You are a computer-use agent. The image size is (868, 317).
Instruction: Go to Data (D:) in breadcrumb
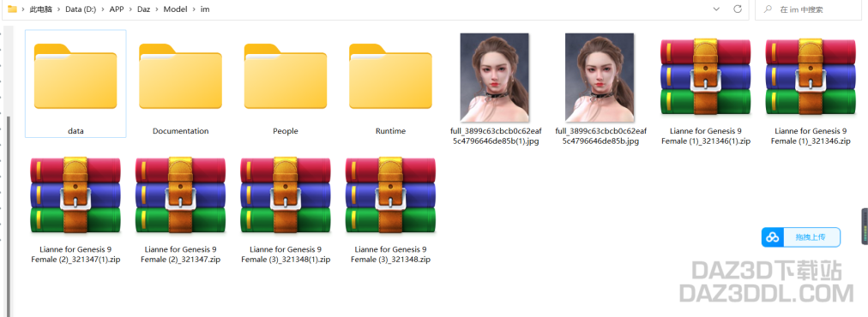[81, 9]
